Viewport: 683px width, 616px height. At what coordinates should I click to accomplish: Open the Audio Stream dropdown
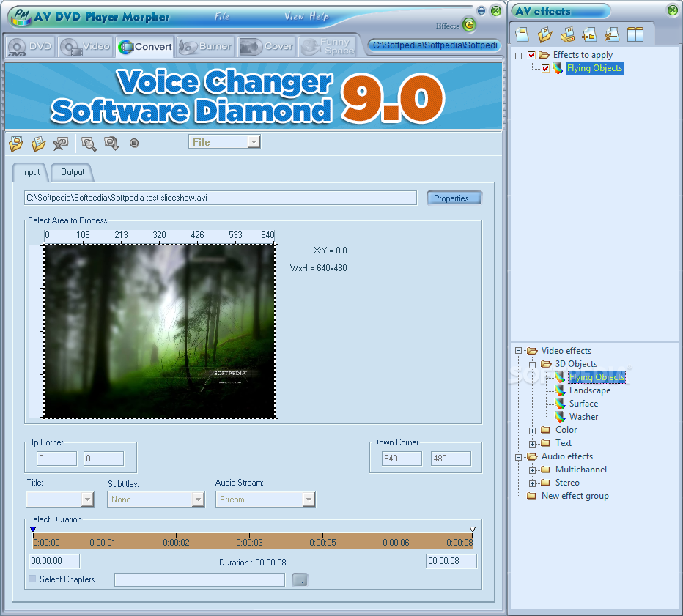tap(309, 499)
